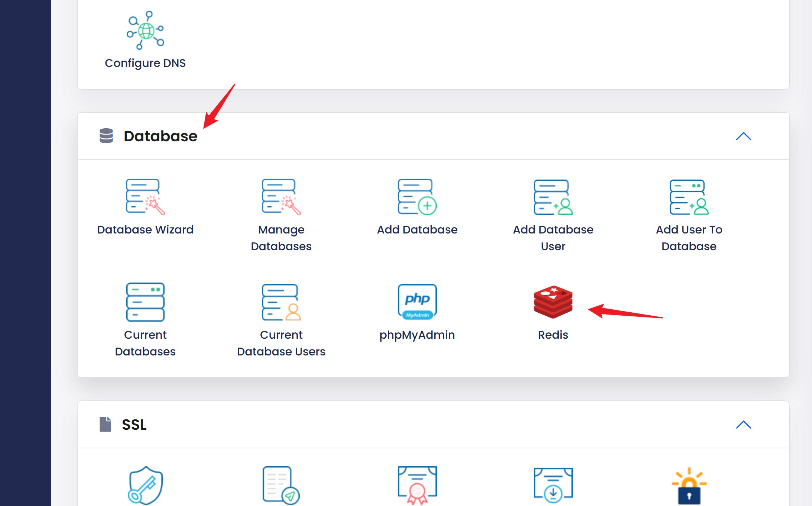
Task: Open the Current Databases icon
Action: tap(145, 302)
